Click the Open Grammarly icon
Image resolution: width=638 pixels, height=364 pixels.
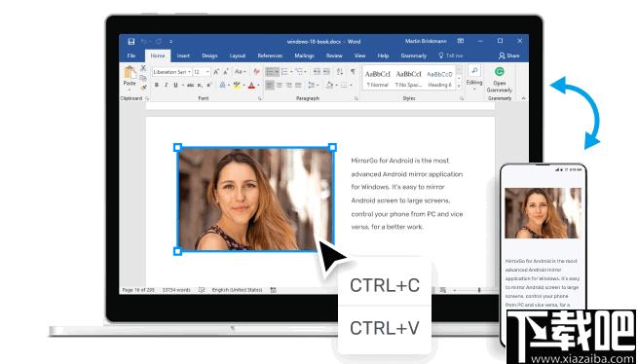point(500,72)
